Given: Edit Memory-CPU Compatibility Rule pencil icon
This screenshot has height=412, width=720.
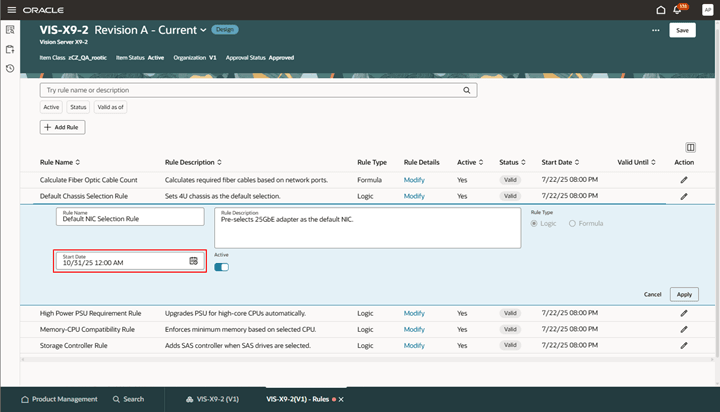Looking at the screenshot, I should [x=684, y=329].
